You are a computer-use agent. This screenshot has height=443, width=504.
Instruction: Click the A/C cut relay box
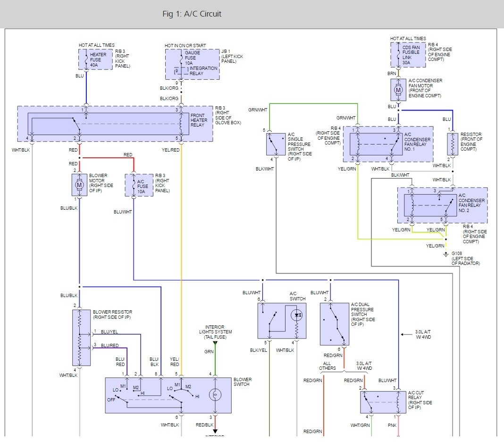383,402
